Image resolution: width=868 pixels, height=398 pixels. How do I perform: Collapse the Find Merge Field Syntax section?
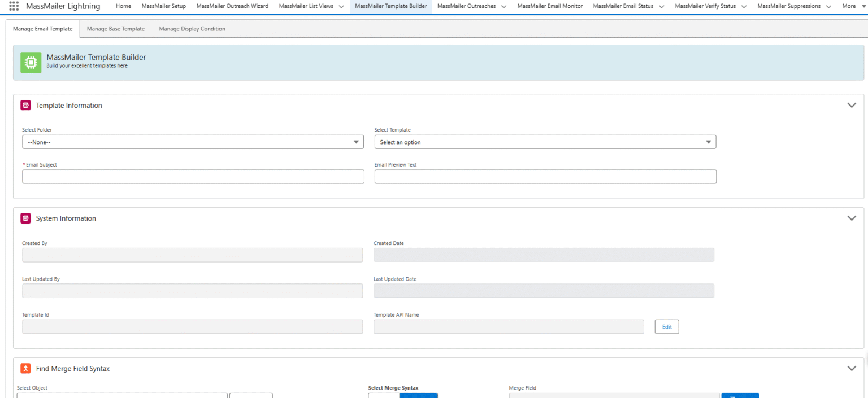(852, 368)
